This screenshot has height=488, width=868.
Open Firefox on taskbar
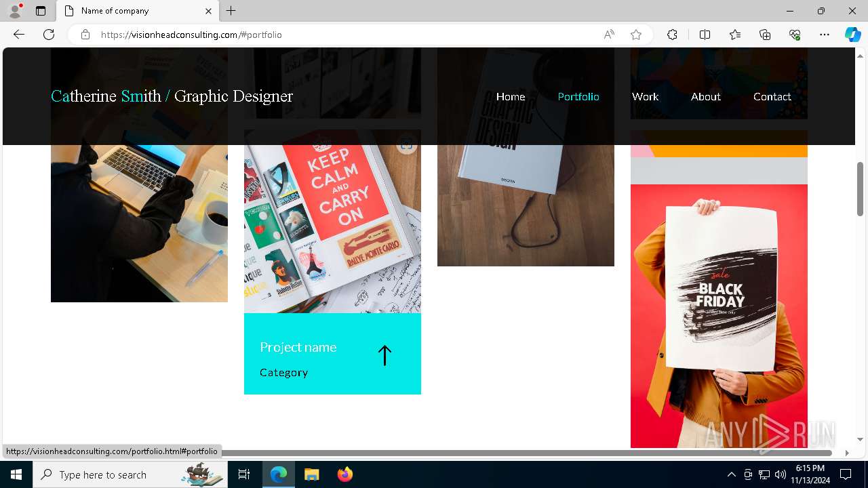click(x=344, y=474)
